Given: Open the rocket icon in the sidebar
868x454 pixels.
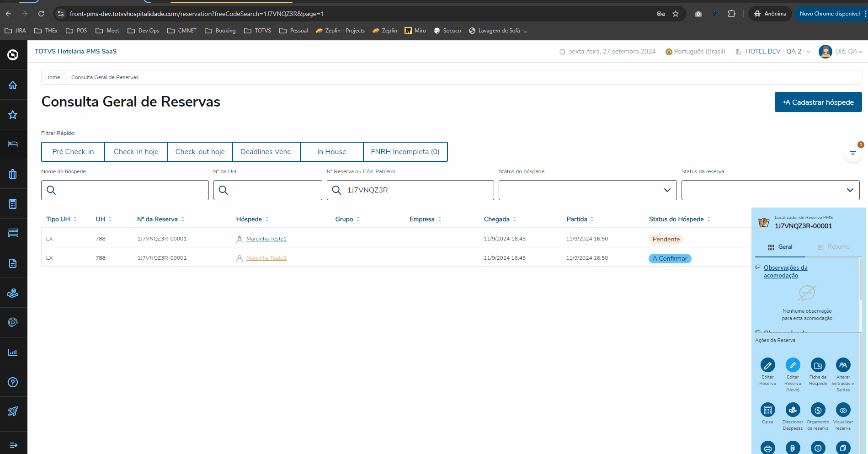Looking at the screenshot, I should coord(13,411).
